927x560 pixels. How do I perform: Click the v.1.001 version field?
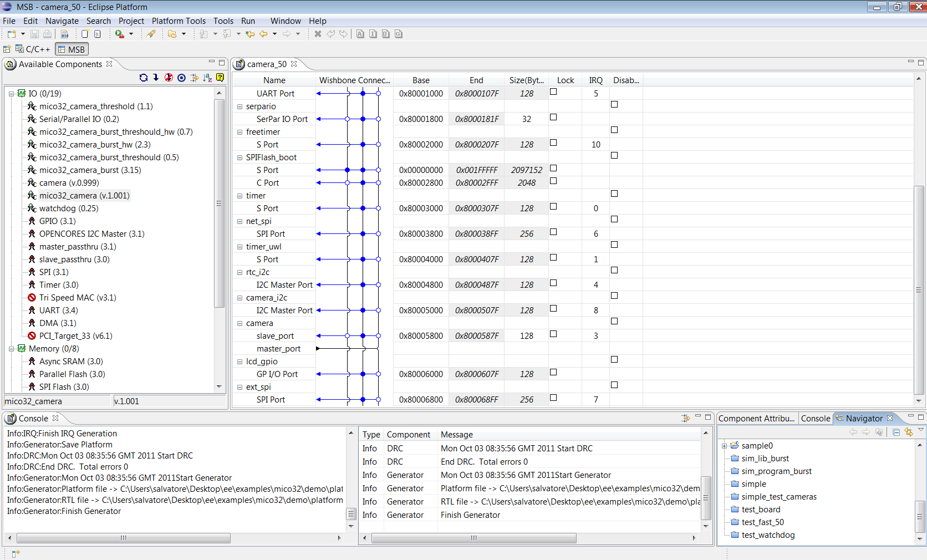(x=169, y=401)
